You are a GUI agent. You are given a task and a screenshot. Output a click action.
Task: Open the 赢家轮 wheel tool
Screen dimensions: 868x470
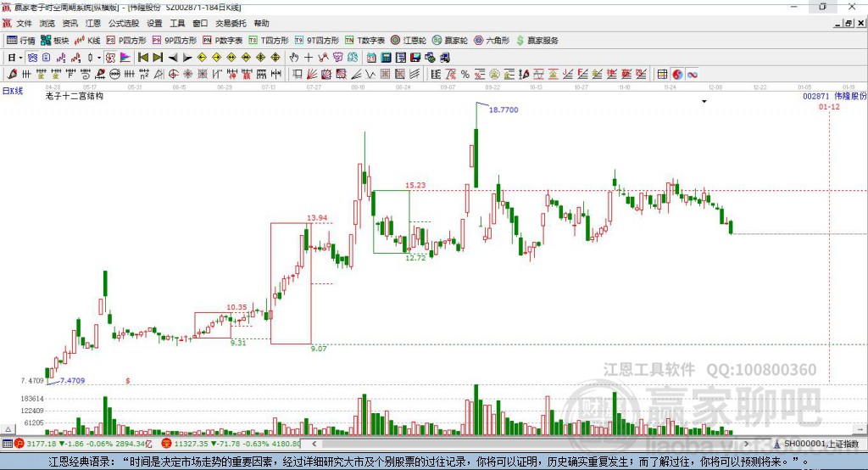(450, 41)
